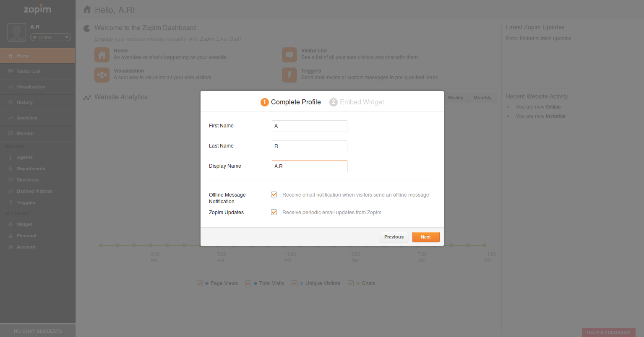Screen dimensions: 644x337
Task: Click the Visitor List tile icon on the dashboard
Action: [289, 55]
